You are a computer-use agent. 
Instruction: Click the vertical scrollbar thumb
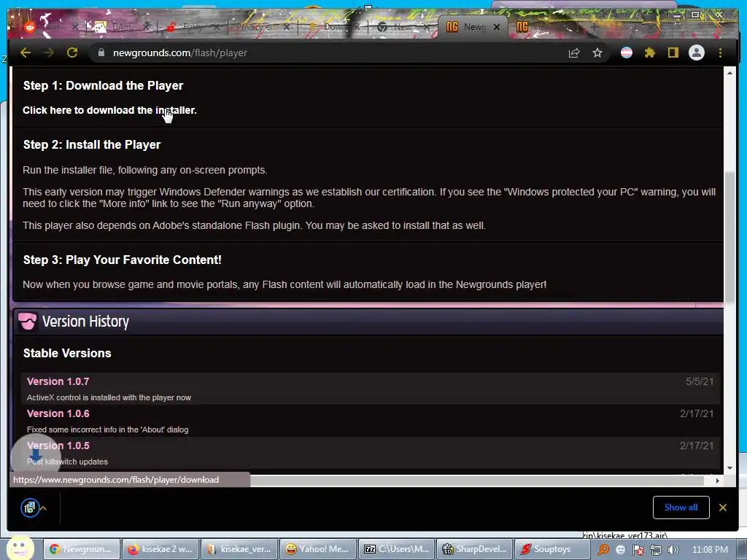[729, 236]
